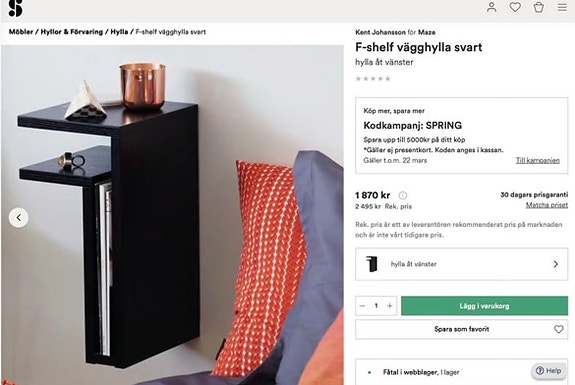This screenshot has width=575, height=385.
Task: Click price info circle icon
Action: pos(403,195)
